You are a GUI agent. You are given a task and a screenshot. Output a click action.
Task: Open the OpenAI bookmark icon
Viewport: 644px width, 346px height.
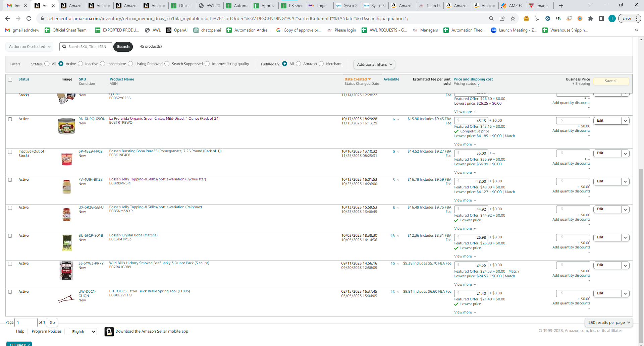pos(169,30)
